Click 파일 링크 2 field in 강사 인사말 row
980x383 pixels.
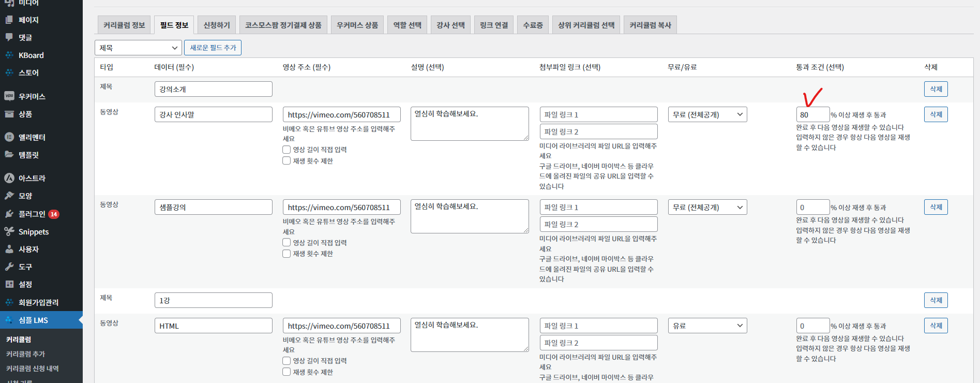pos(598,131)
